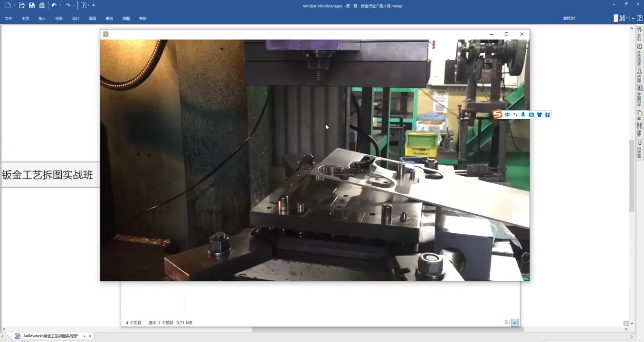Open the 设计 (Design) ribbon tab
The height and width of the screenshot is (342, 644).
pos(76,19)
